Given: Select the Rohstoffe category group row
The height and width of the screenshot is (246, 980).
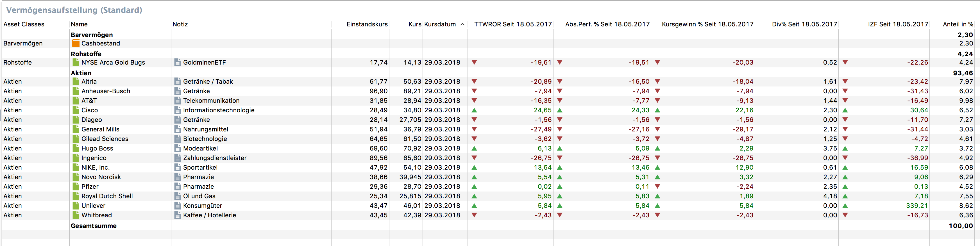Looking at the screenshot, I should [x=86, y=54].
